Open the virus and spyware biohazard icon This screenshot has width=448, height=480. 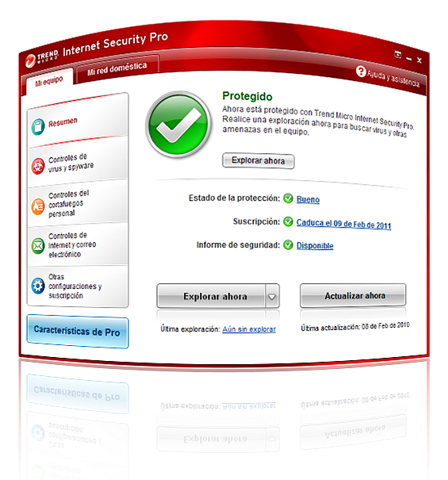pos(38,167)
